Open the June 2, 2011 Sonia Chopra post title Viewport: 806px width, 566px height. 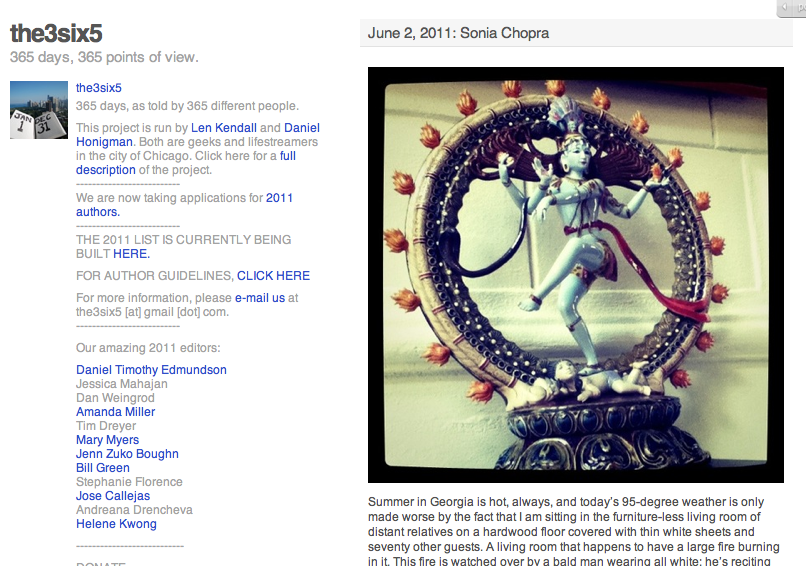[x=458, y=33]
